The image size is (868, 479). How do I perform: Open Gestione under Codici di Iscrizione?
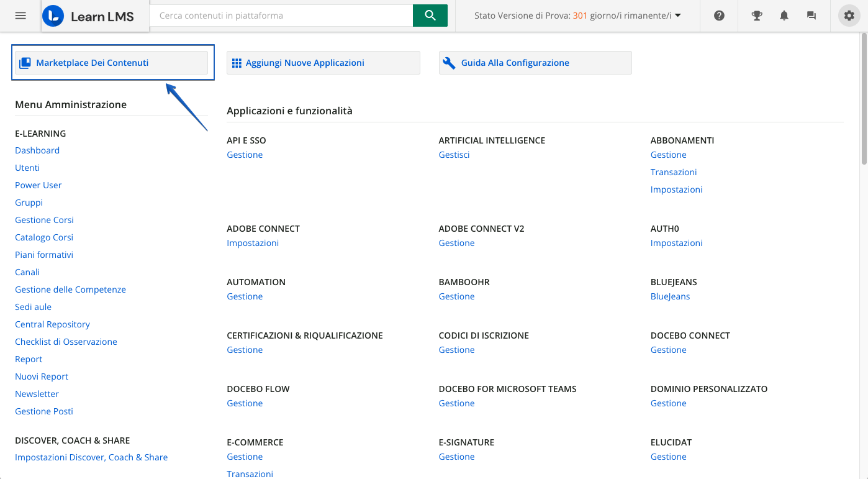[x=457, y=350]
